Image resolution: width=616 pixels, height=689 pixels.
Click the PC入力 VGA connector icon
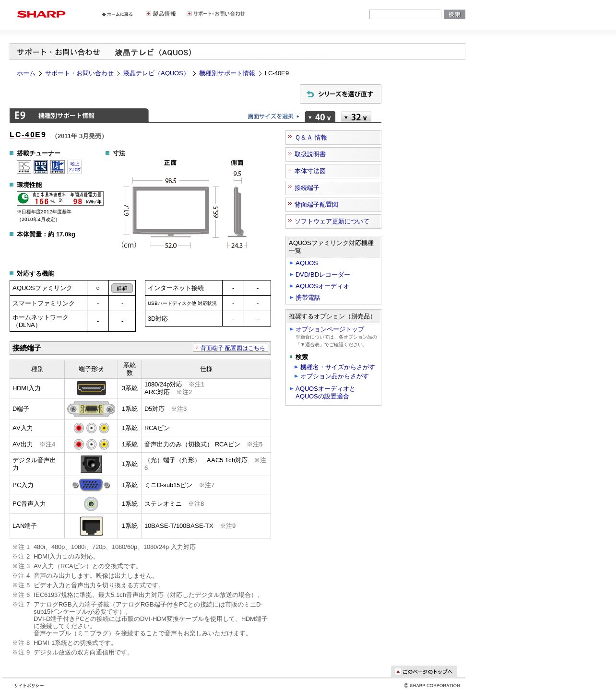pyautogui.click(x=91, y=485)
